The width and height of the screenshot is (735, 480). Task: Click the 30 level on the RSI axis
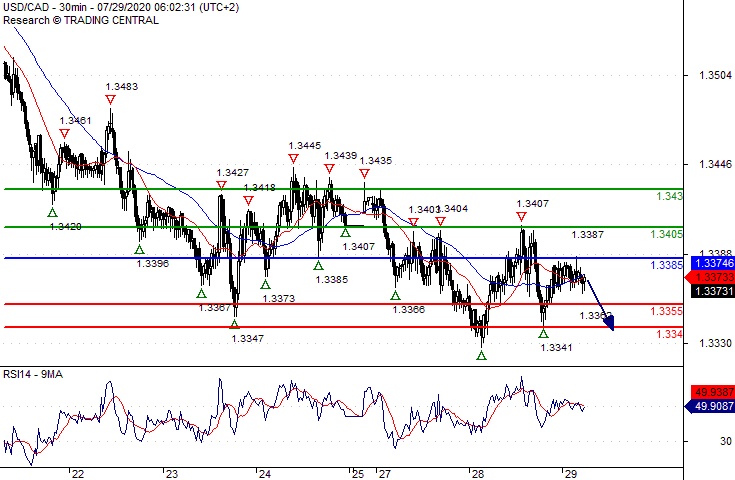726,441
